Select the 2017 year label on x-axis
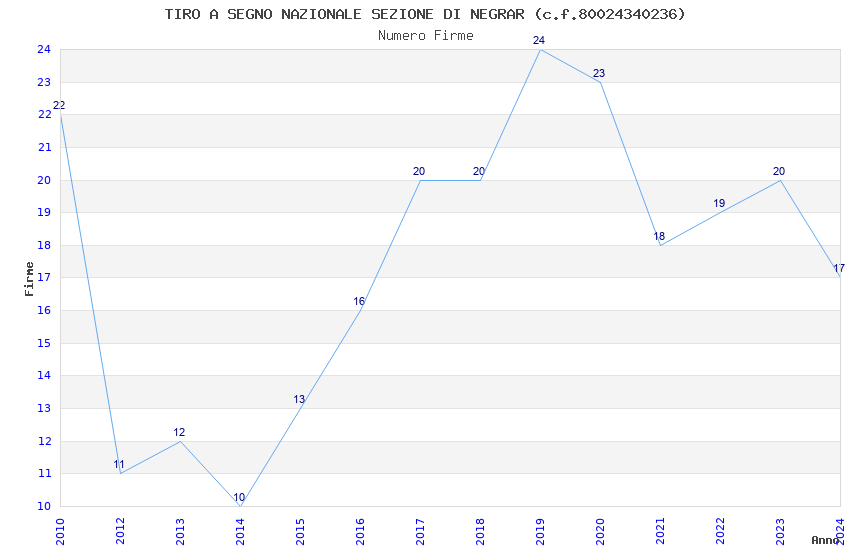 click(420, 531)
